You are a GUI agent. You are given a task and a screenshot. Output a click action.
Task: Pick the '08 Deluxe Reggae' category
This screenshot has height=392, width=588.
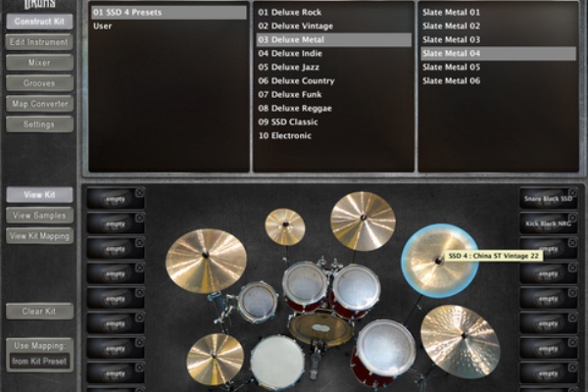(x=334, y=108)
